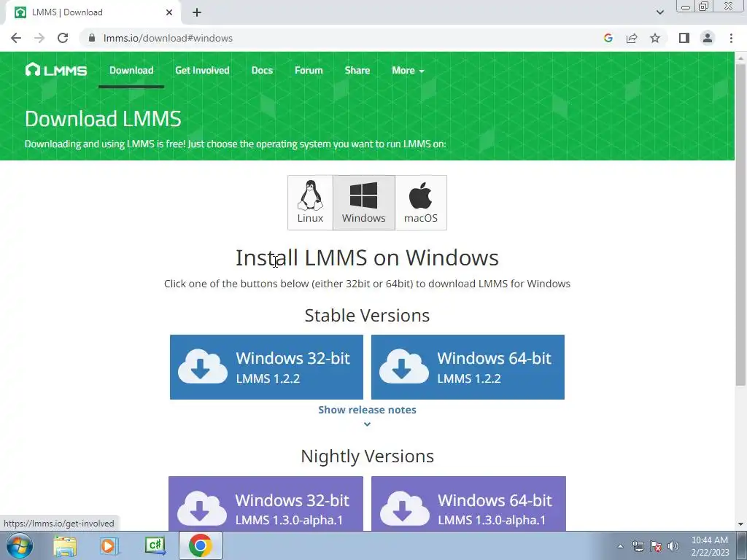The height and width of the screenshot is (560, 747).
Task: Open the Share page
Action: point(357,70)
